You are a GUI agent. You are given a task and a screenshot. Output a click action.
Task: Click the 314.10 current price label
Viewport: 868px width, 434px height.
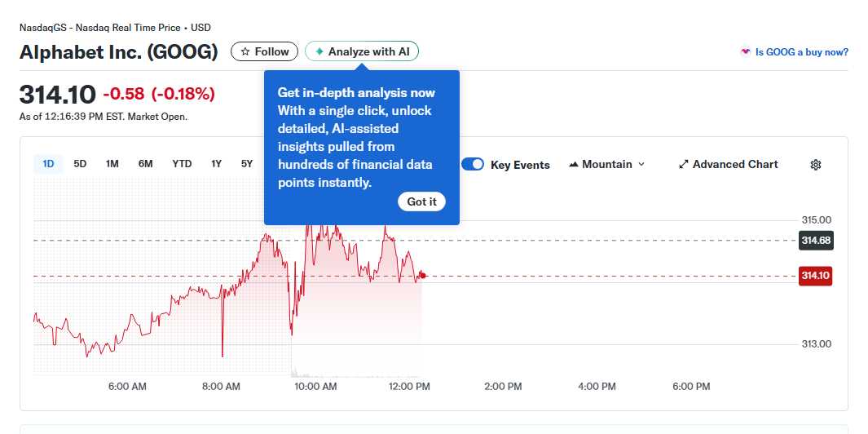815,276
